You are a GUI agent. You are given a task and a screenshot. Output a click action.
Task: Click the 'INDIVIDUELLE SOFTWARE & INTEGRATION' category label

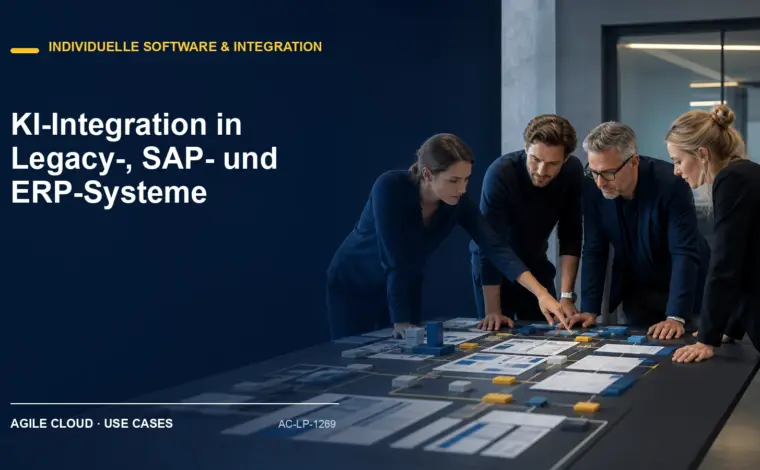coord(185,47)
